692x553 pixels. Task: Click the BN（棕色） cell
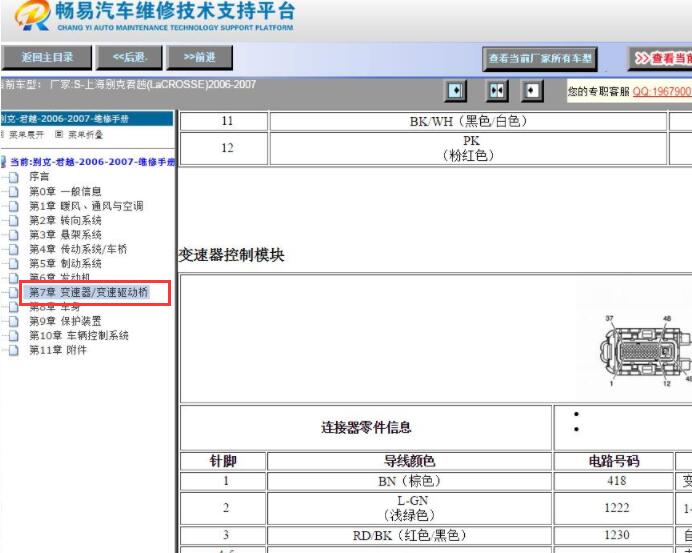click(409, 481)
